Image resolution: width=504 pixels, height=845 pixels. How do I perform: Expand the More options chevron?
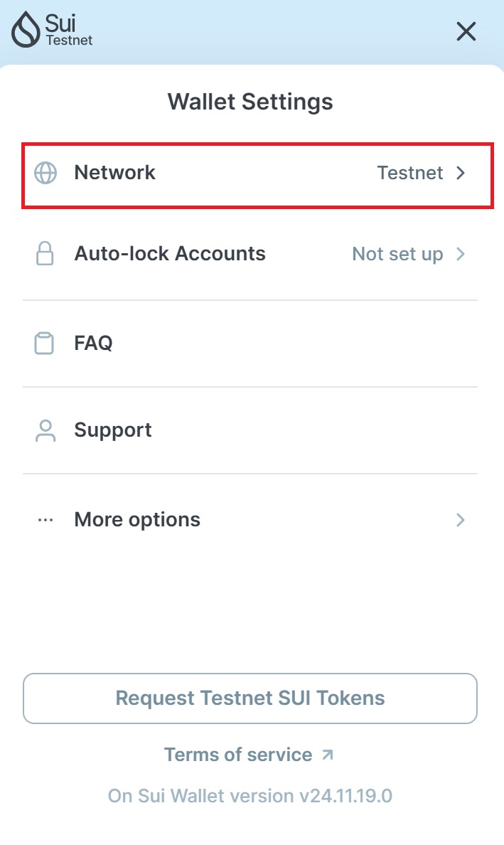click(x=461, y=520)
